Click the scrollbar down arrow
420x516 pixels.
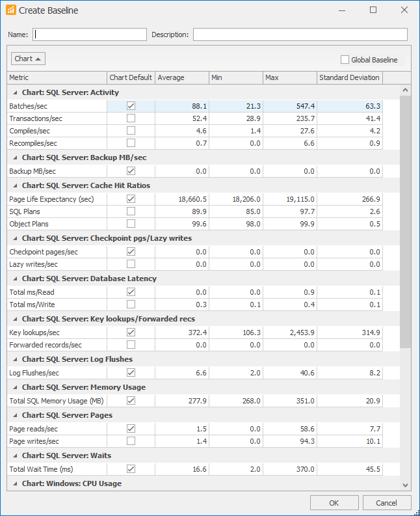[405, 485]
